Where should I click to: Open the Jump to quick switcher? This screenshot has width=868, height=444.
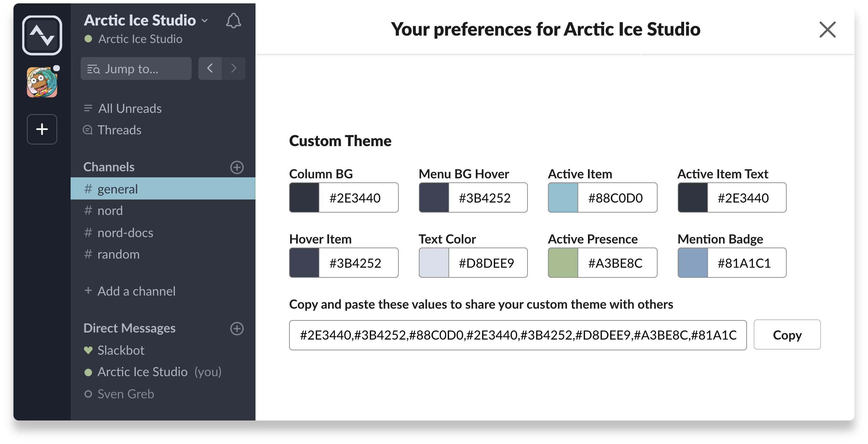[x=136, y=69]
